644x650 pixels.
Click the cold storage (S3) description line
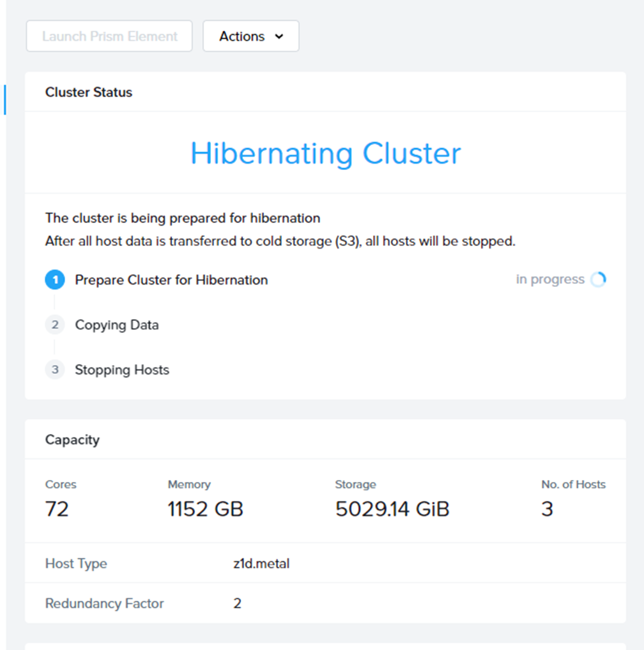280,241
